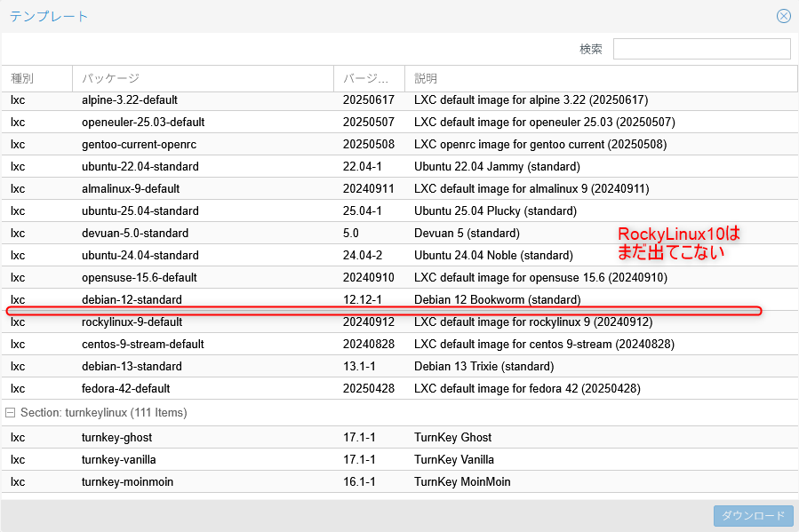Click the ダウンロード button
The height and width of the screenshot is (532, 799).
click(753, 516)
